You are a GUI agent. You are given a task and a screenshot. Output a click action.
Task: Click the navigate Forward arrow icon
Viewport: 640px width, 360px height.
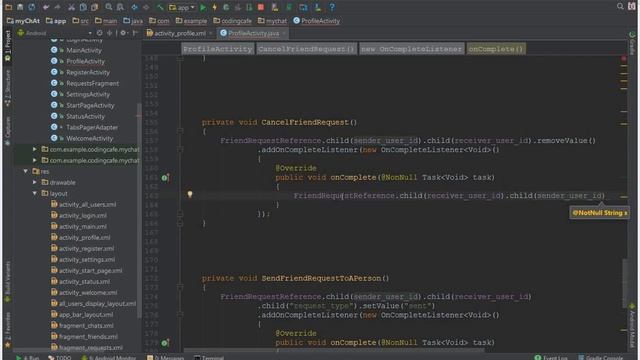(146, 7)
